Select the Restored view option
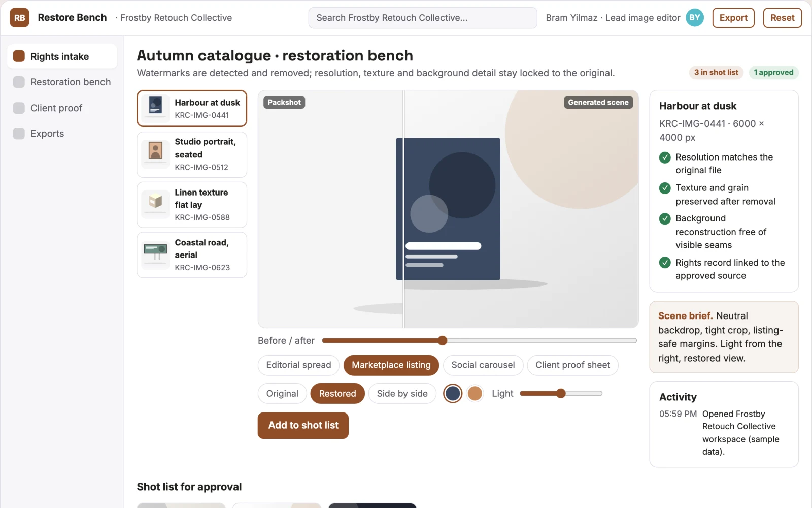812x508 pixels. coord(337,393)
